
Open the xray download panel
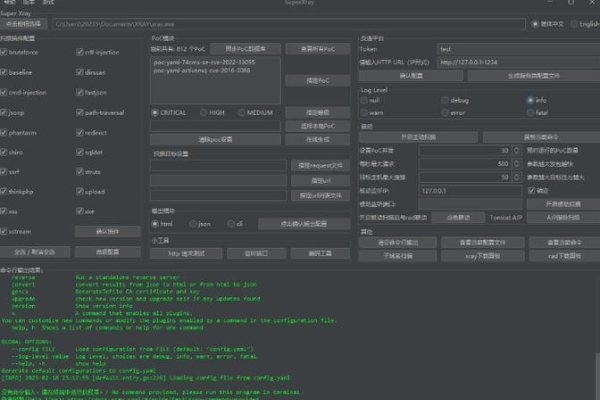pyautogui.click(x=483, y=256)
